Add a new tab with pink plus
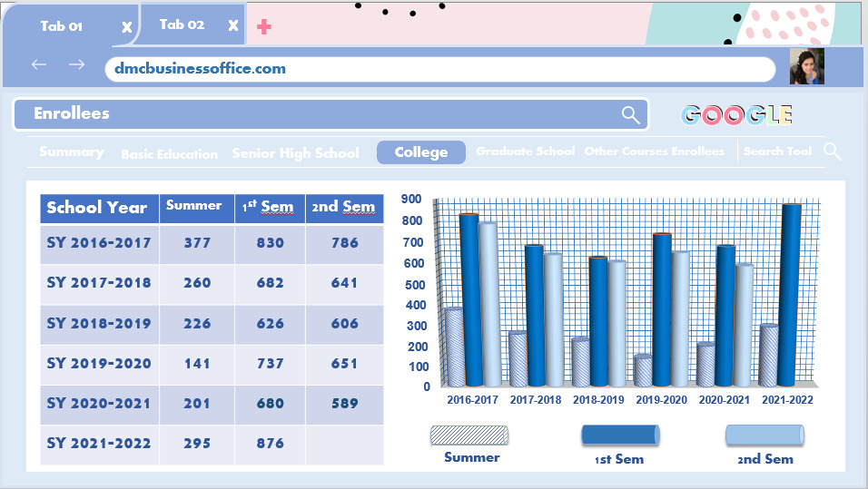Viewport: 868px width, 489px height. (264, 26)
